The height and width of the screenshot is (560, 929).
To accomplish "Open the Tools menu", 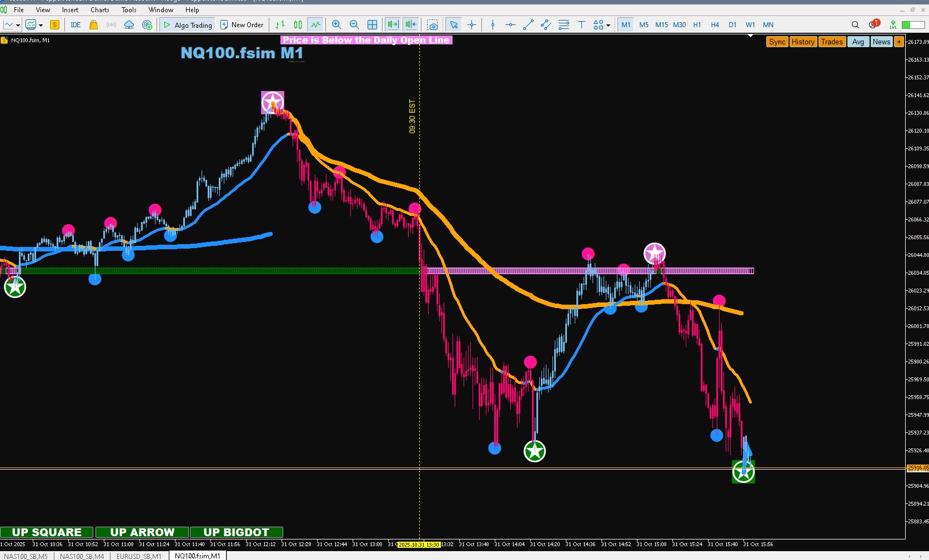I will (x=129, y=10).
